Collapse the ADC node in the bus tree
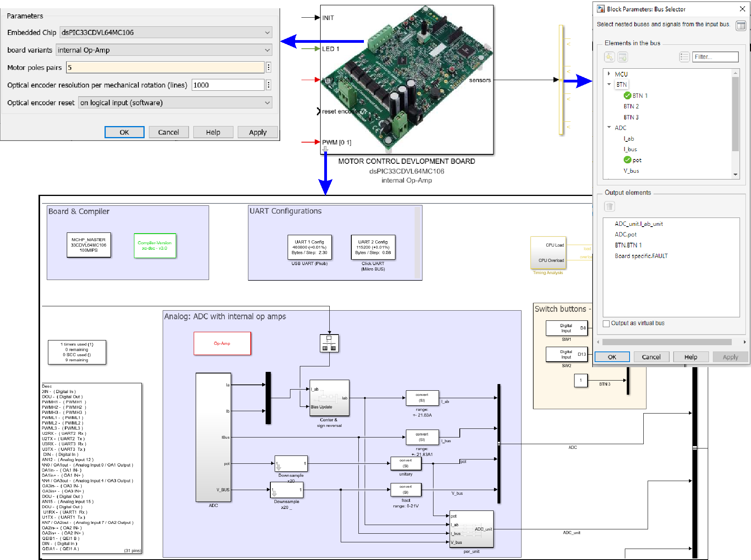The width and height of the screenshot is (751, 560). tap(609, 128)
